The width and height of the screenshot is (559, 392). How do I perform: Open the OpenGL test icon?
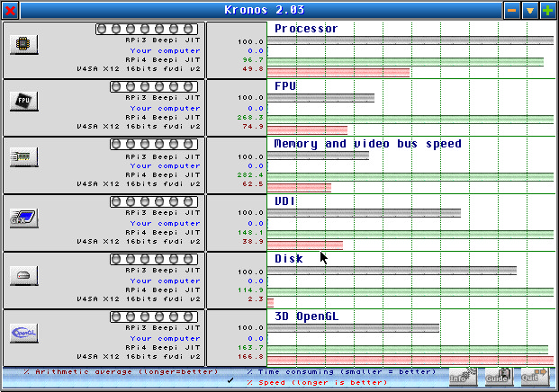coord(24,333)
